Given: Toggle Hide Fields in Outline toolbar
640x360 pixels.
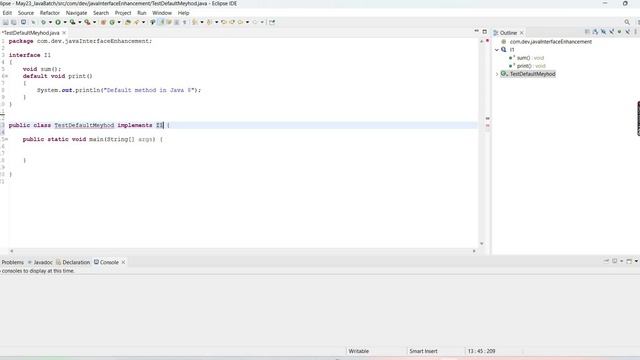Looking at the screenshot, I should 604,32.
